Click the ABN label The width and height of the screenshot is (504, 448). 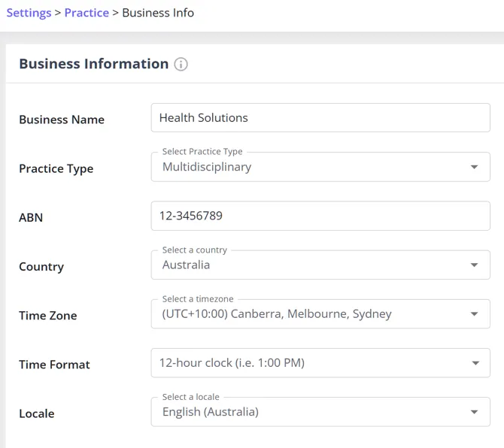31,218
